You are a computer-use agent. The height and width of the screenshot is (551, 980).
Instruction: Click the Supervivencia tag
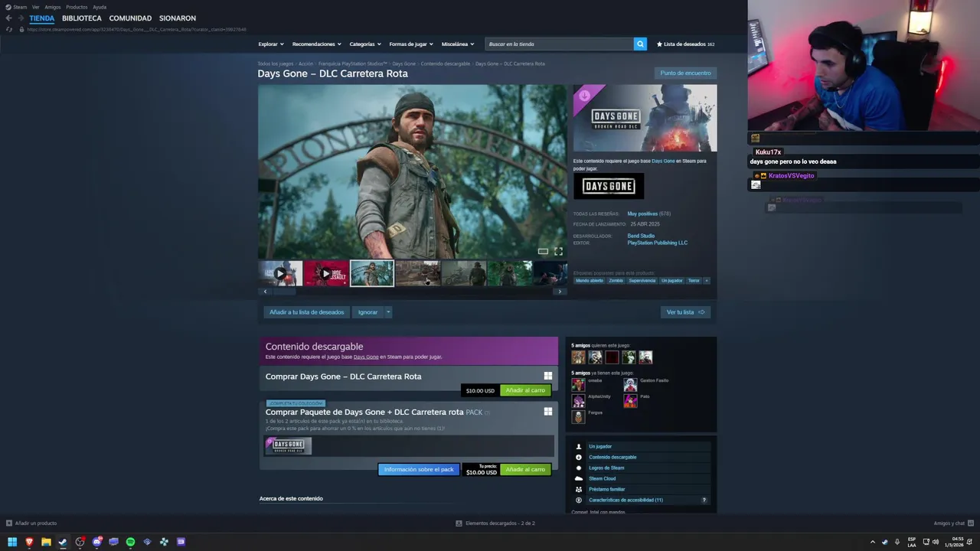(x=642, y=281)
